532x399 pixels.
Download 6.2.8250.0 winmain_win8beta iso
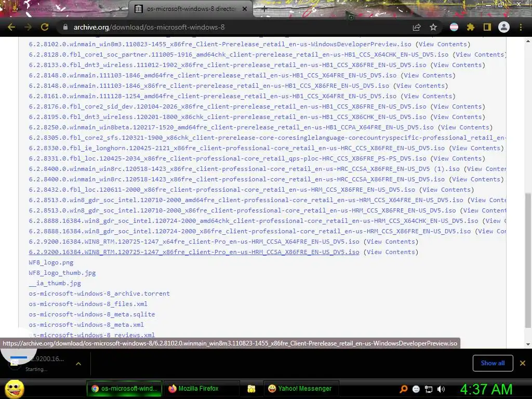(x=231, y=127)
